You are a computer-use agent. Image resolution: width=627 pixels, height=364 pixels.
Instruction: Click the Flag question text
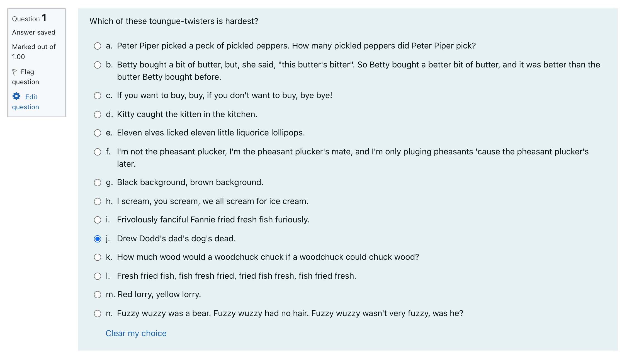25,77
